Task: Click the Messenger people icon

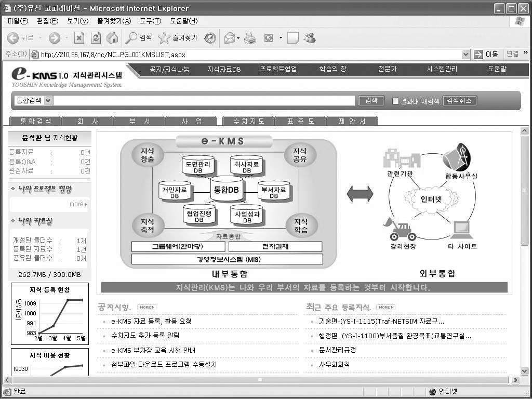Action: tap(310, 38)
